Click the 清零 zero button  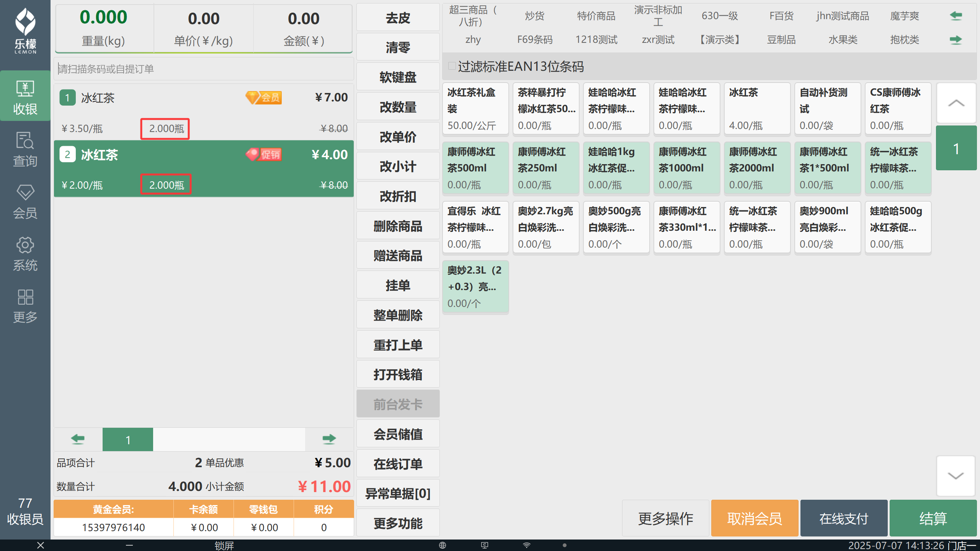398,47
